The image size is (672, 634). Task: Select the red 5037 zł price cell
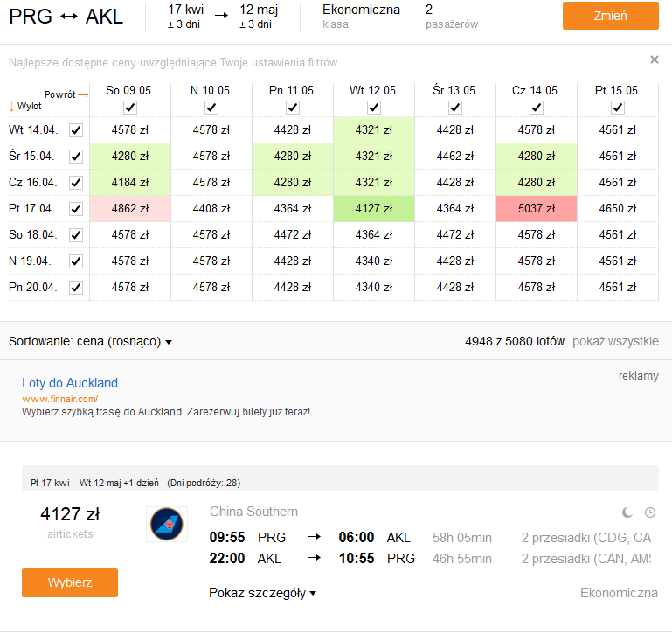[537, 209]
